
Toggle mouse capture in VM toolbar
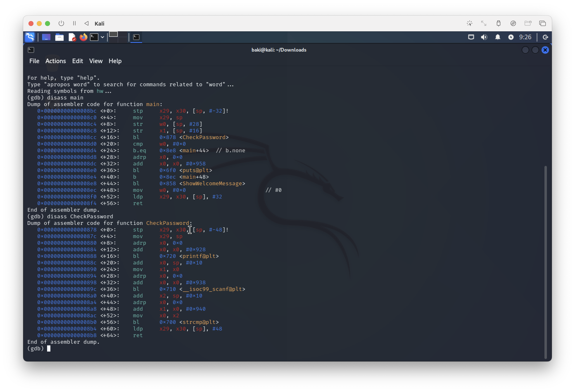pos(470,23)
